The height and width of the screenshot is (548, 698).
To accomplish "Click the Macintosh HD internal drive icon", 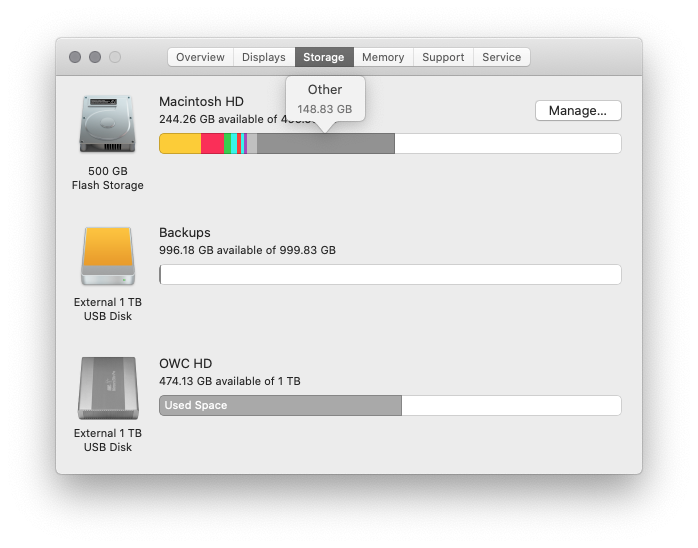I will [107, 124].
